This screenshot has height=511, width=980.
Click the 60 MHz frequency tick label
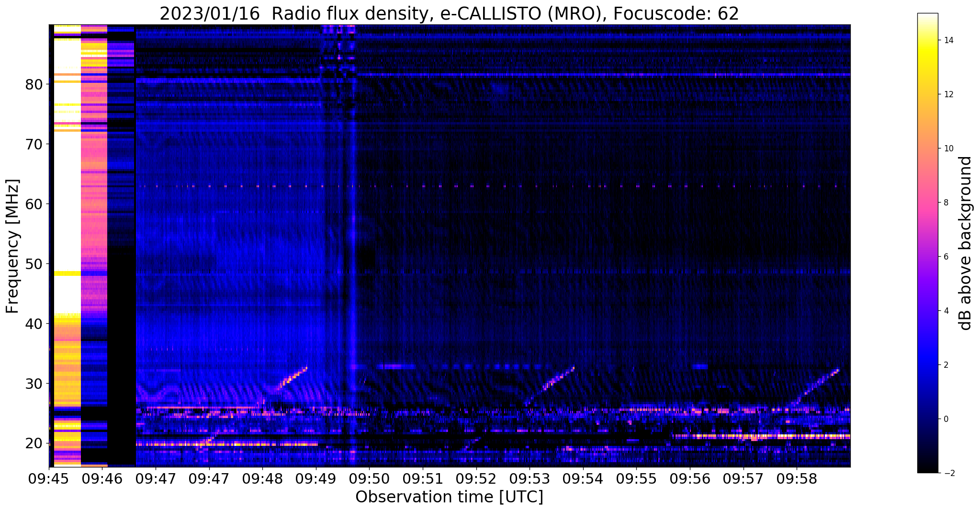coord(34,204)
